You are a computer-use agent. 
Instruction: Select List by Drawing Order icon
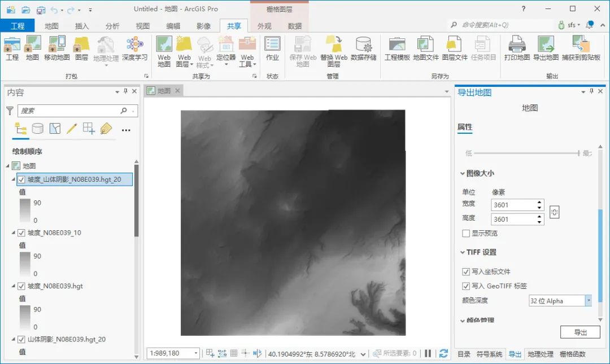[x=20, y=128]
